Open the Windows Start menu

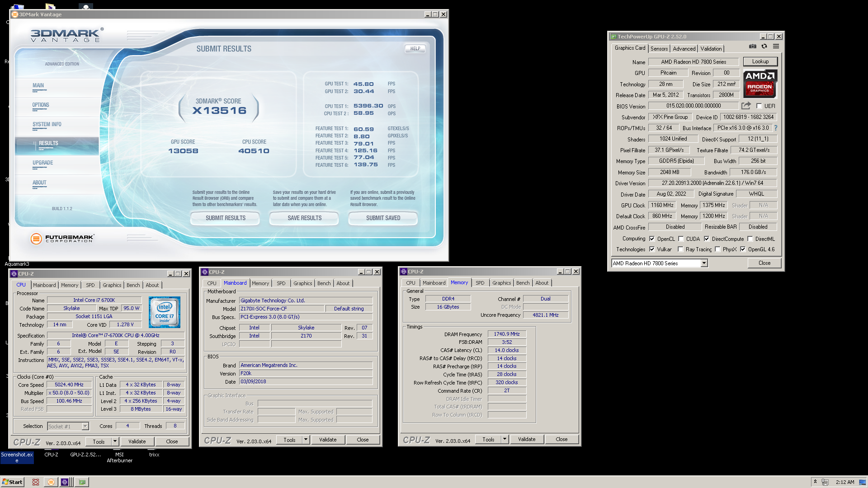pos(12,482)
